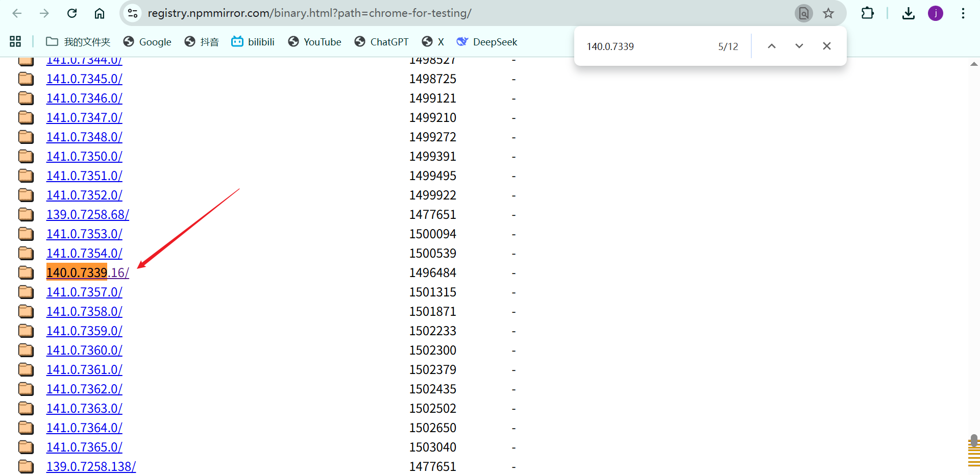This screenshot has height=475, width=980.
Task: Open folder 139.0.7258.138/
Action: point(91,467)
